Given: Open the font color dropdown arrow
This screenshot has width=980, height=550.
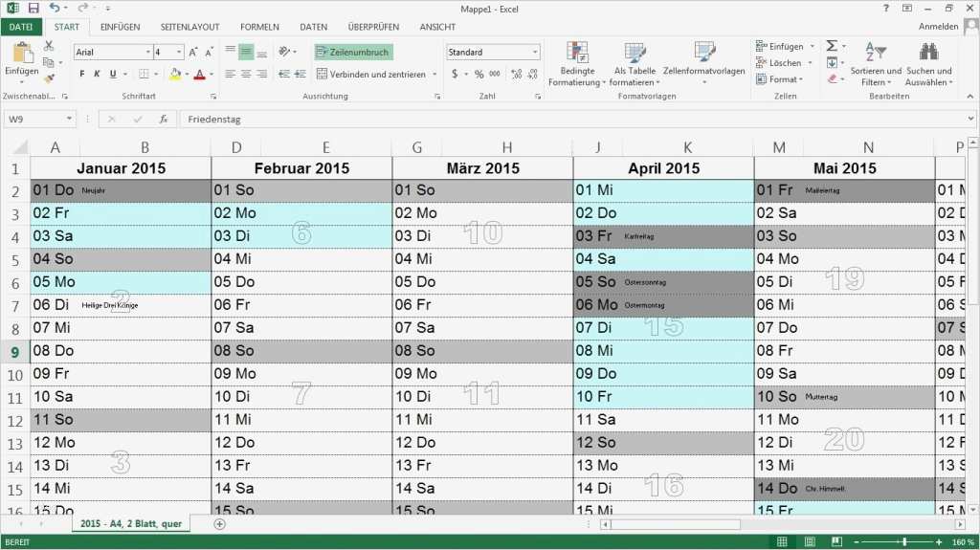Looking at the screenshot, I should [212, 75].
